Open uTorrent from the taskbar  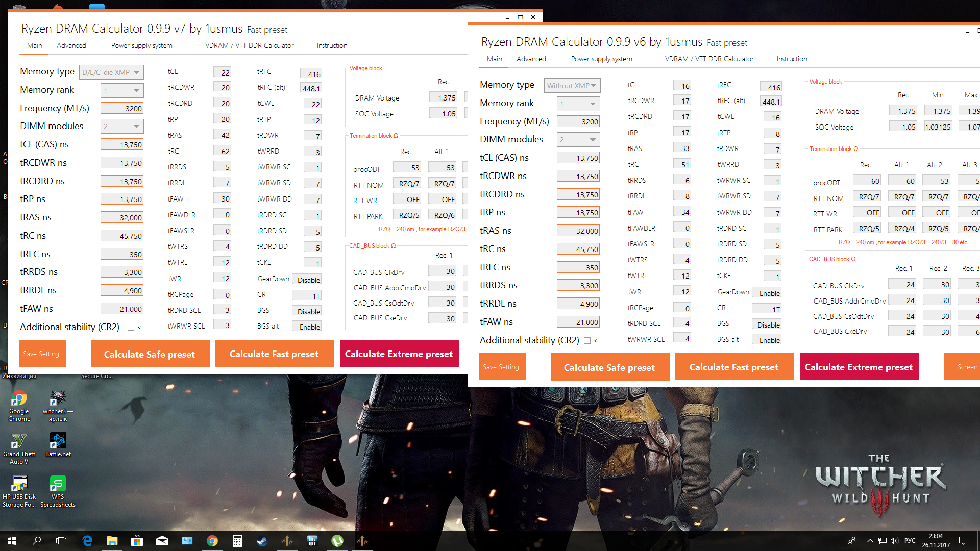337,541
